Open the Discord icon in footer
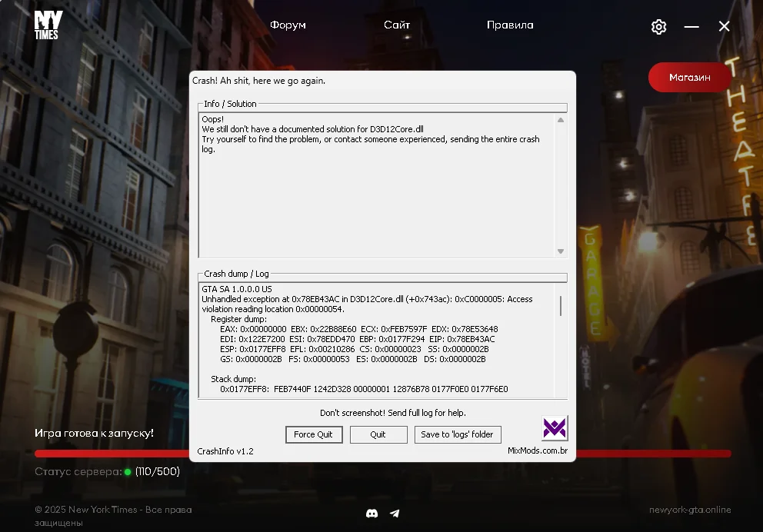 click(372, 513)
